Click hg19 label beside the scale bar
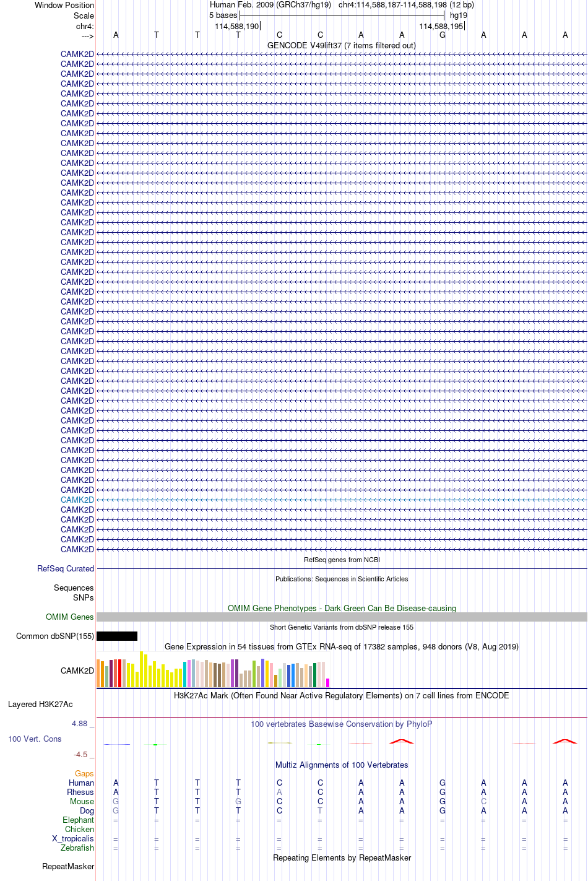The height and width of the screenshot is (881, 588). coord(459,15)
